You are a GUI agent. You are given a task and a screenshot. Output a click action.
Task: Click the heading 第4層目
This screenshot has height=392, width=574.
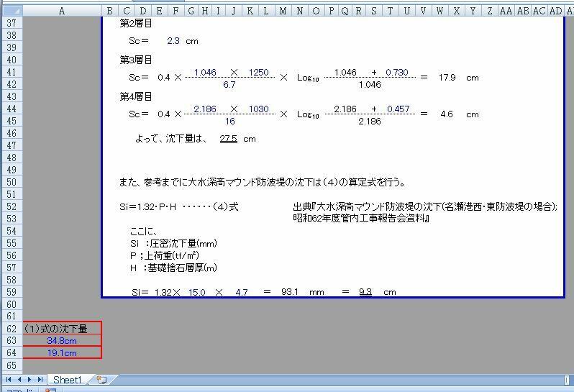(136, 96)
